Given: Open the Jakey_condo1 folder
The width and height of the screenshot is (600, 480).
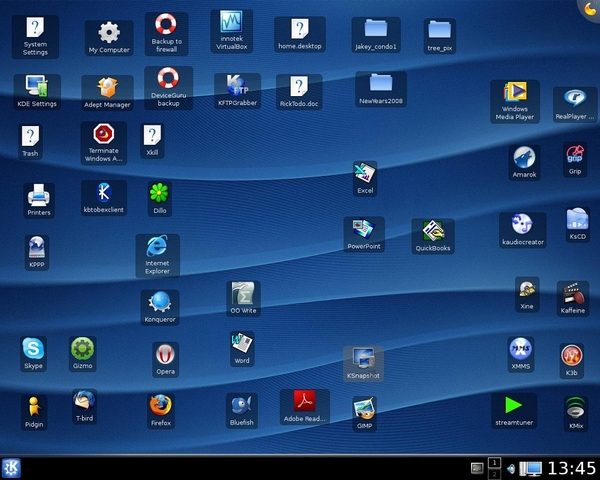Looking at the screenshot, I should tap(376, 35).
